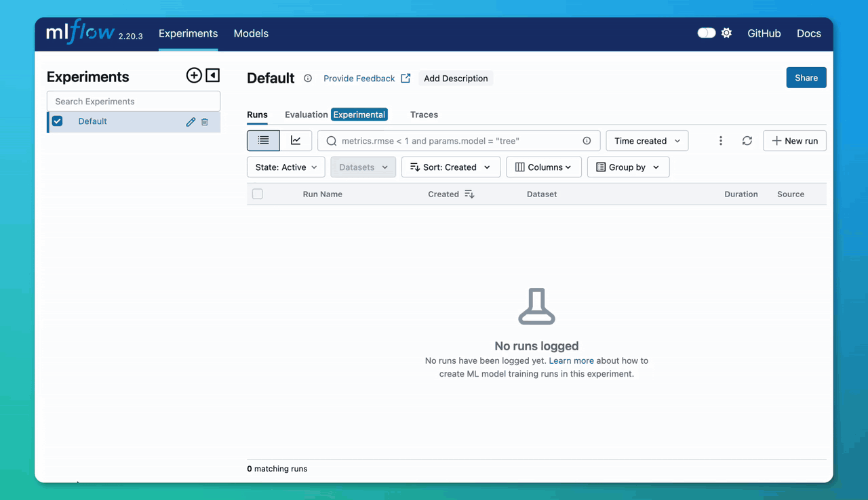Select the list view for runs

tap(263, 140)
